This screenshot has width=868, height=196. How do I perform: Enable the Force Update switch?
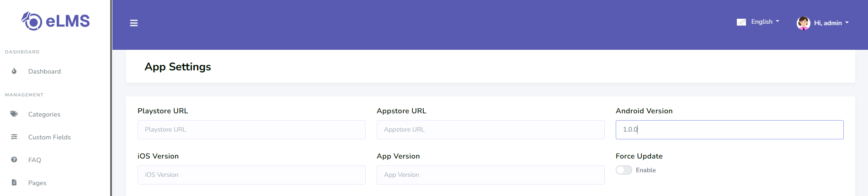click(x=624, y=170)
